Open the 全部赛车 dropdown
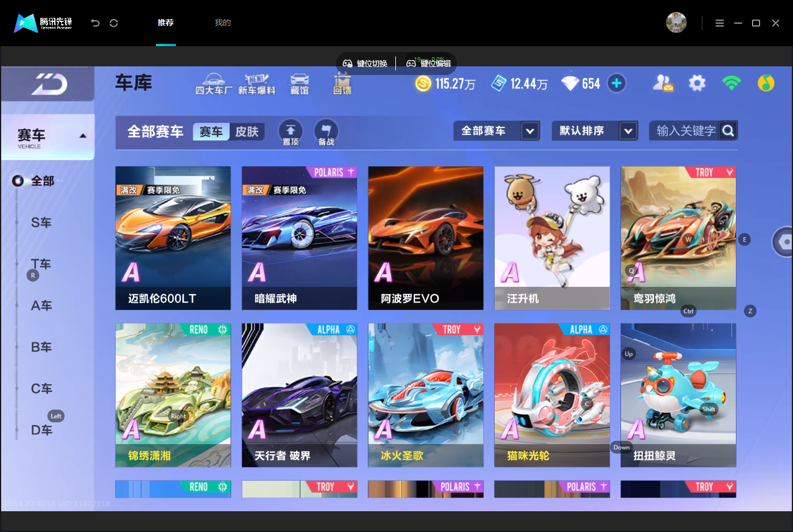 pos(497,131)
